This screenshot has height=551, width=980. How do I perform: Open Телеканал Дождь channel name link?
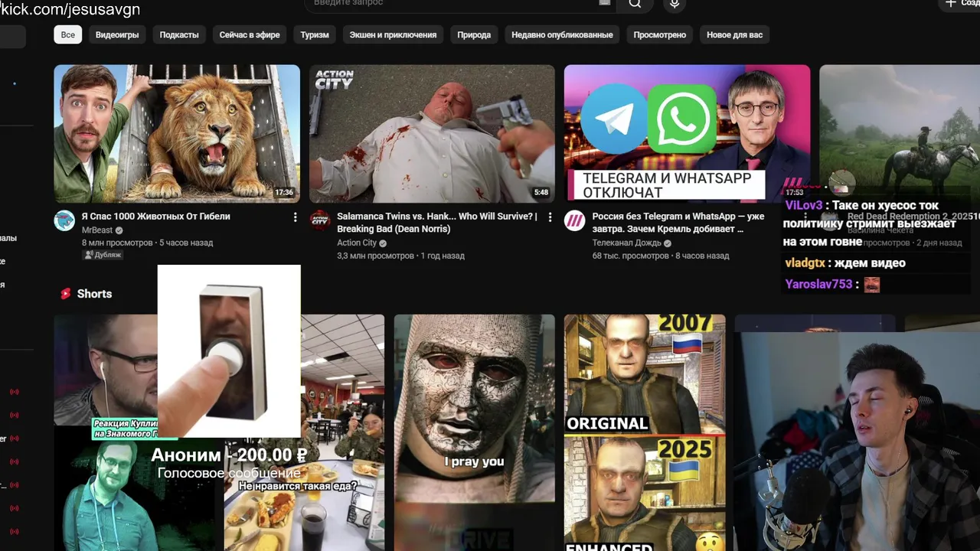click(627, 243)
